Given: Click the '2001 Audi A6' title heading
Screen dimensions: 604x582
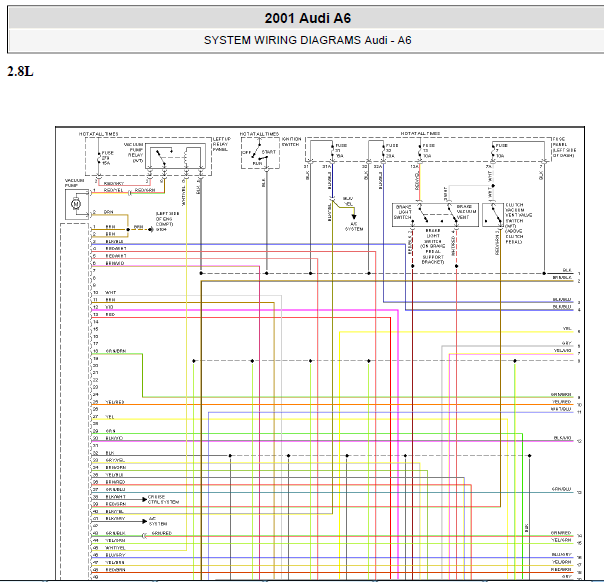Looking at the screenshot, I should [x=307, y=18].
